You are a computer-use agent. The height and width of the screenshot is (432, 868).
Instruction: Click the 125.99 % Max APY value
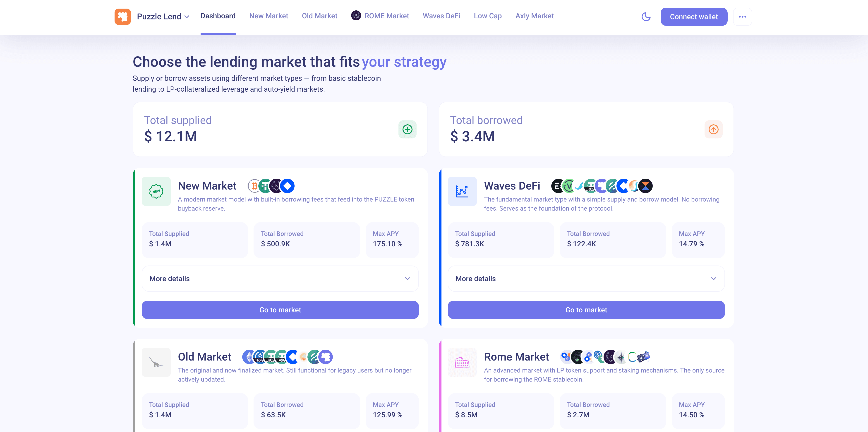[388, 415]
